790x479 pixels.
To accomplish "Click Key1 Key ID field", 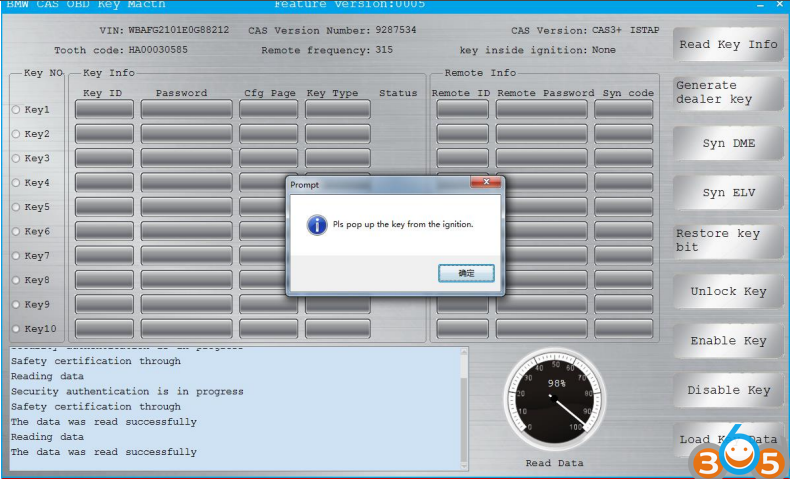I will (x=104, y=109).
